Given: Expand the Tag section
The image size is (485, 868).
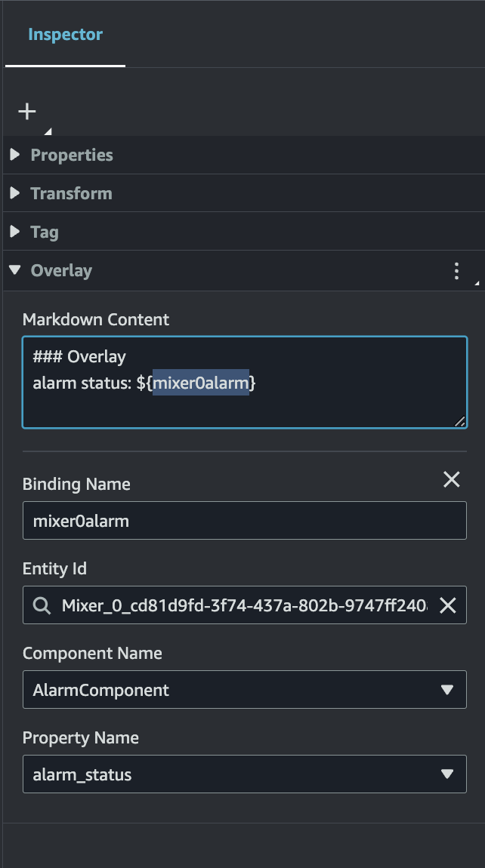Looking at the screenshot, I should [45, 232].
